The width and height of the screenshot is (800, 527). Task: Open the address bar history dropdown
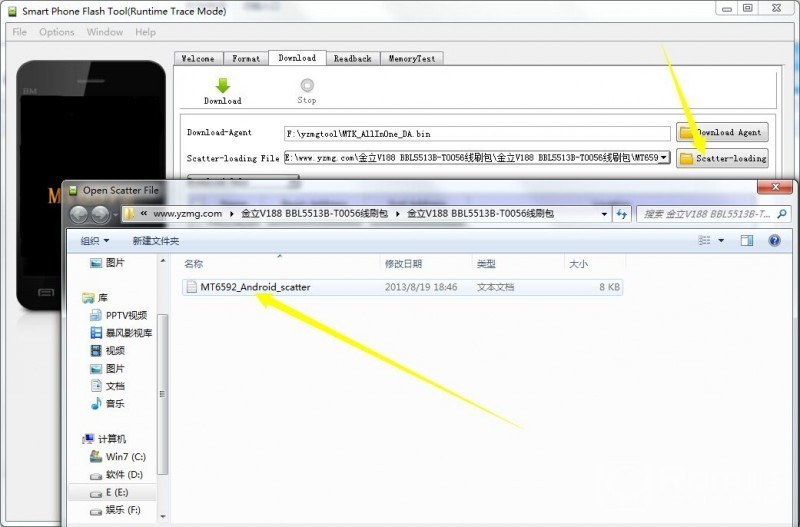[604, 214]
